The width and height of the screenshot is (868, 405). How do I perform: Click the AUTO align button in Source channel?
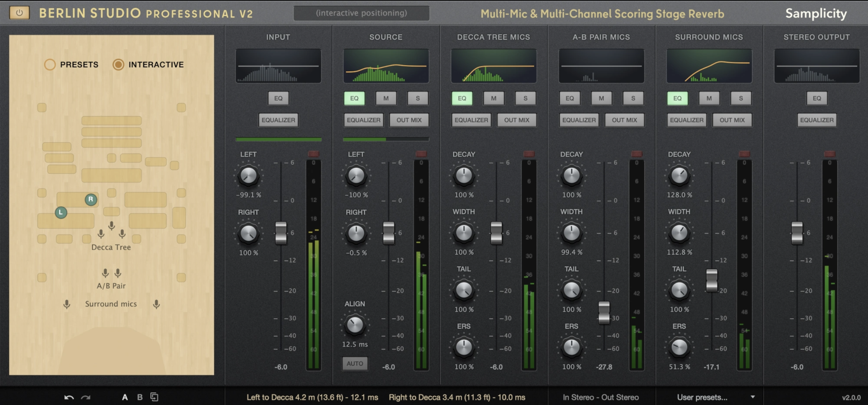point(355,364)
